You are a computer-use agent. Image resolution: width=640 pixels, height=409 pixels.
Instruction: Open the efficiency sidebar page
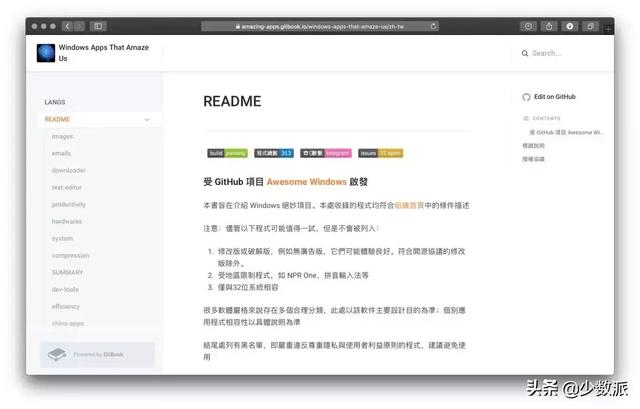(65, 307)
